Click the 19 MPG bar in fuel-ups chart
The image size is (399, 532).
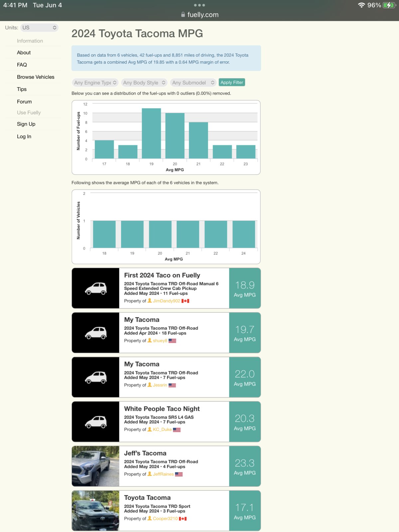pyautogui.click(x=151, y=133)
